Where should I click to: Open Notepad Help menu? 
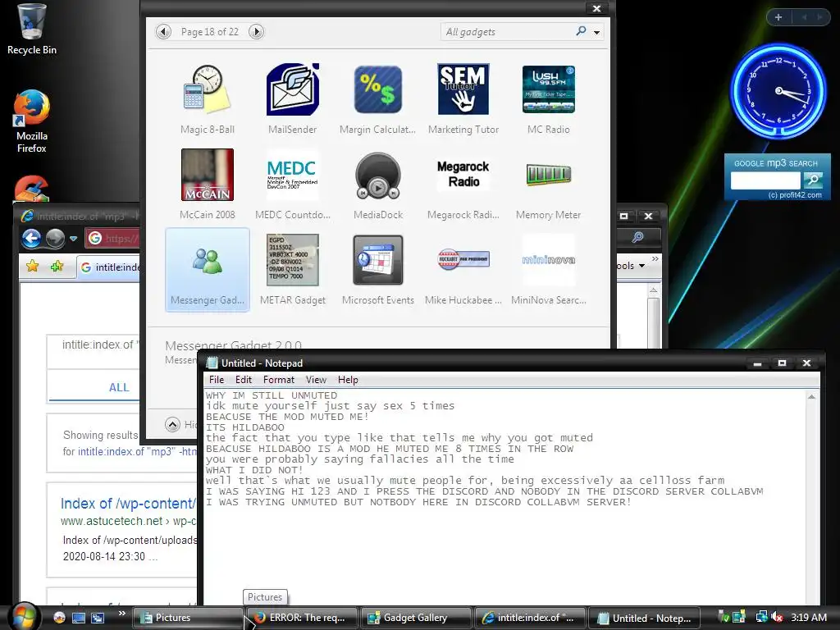pos(348,380)
